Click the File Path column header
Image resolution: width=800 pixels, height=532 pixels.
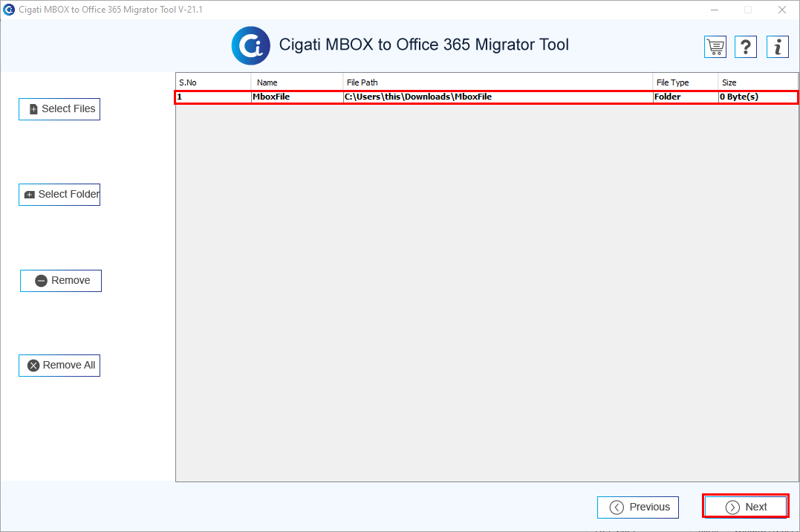[x=498, y=82]
